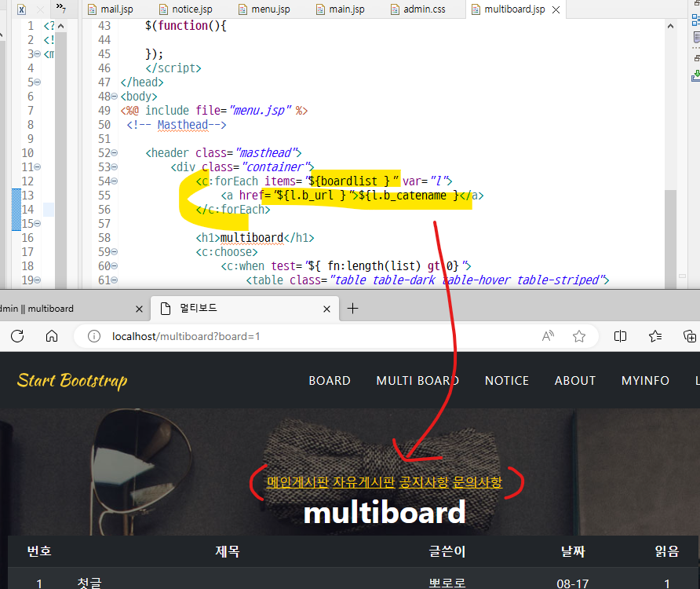Collapse the fold at line 3 in left editor
Image resolution: width=700 pixels, height=589 pixels.
38,54
